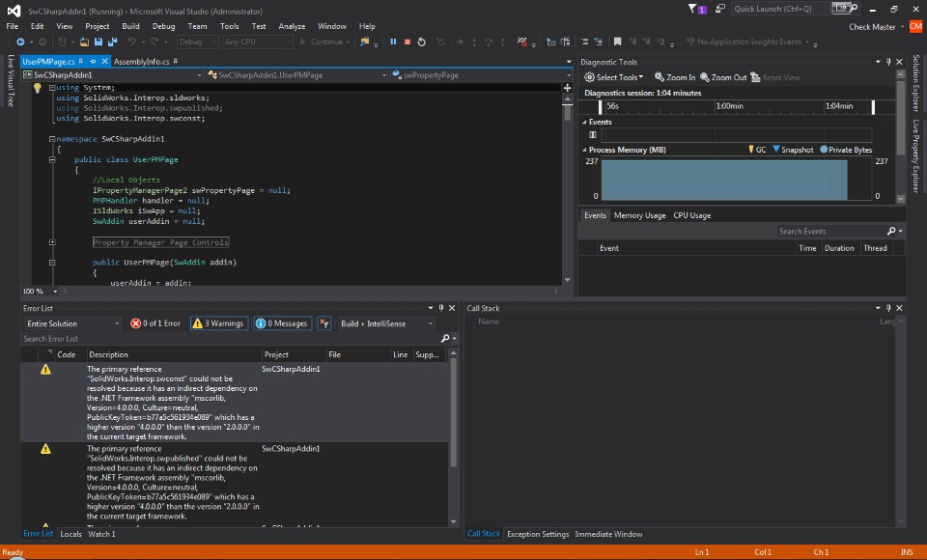Click the Save All icon

112,42
